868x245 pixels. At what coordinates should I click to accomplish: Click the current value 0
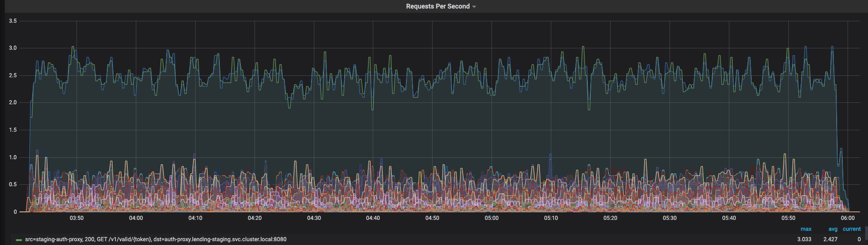[x=859, y=239]
